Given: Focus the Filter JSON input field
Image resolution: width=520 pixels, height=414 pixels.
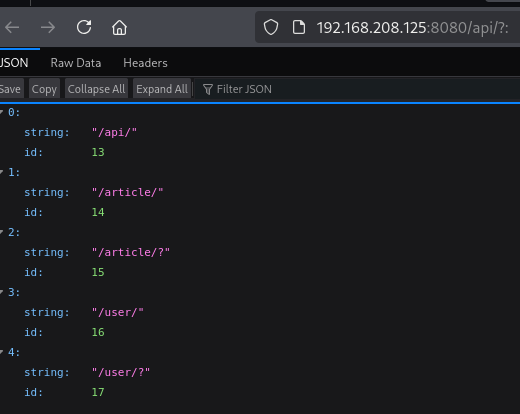Looking at the screenshot, I should point(357,89).
